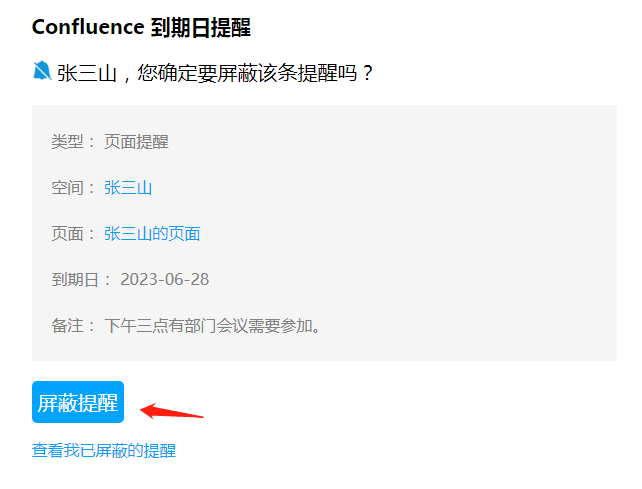Click the due date 2023-06-28

(x=165, y=280)
